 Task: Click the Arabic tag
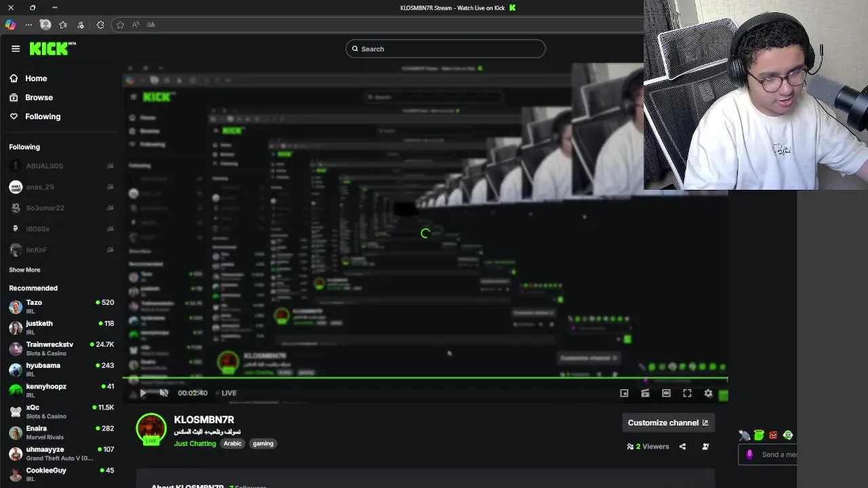(x=233, y=444)
